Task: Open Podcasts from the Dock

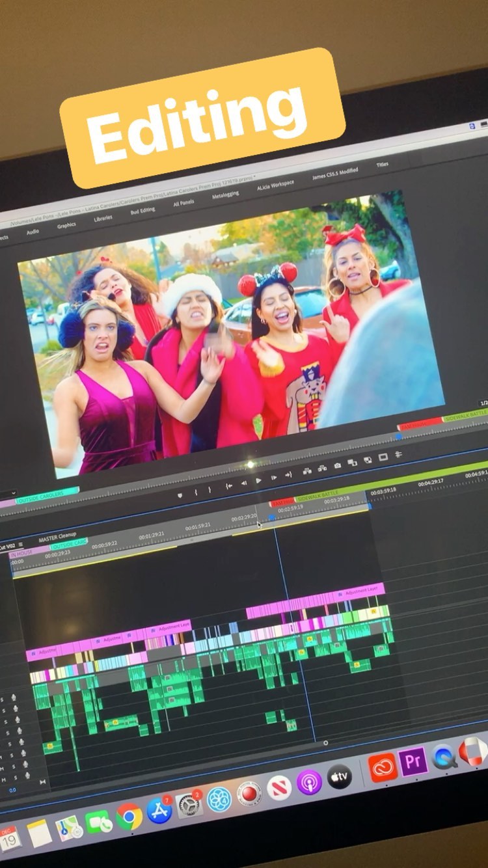Action: pos(309,781)
